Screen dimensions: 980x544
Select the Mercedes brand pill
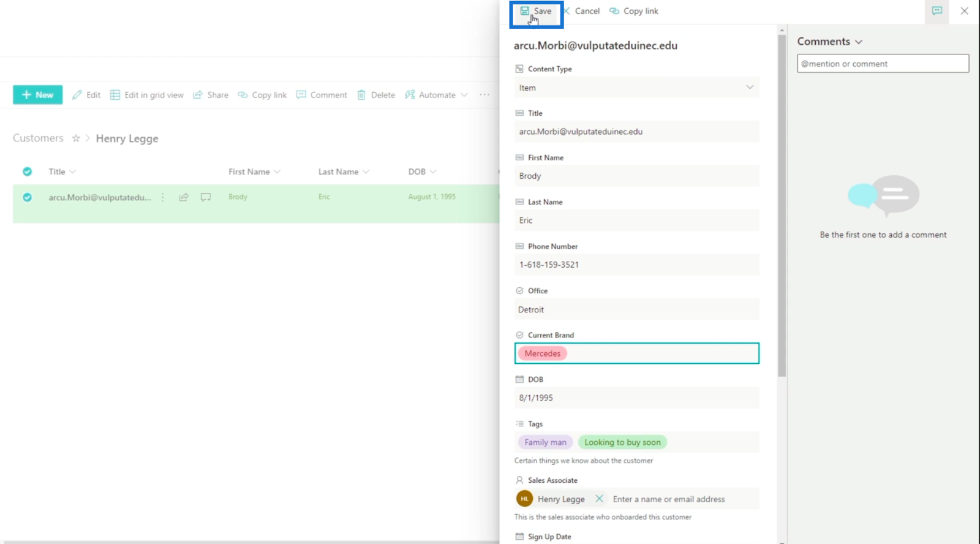[542, 353]
